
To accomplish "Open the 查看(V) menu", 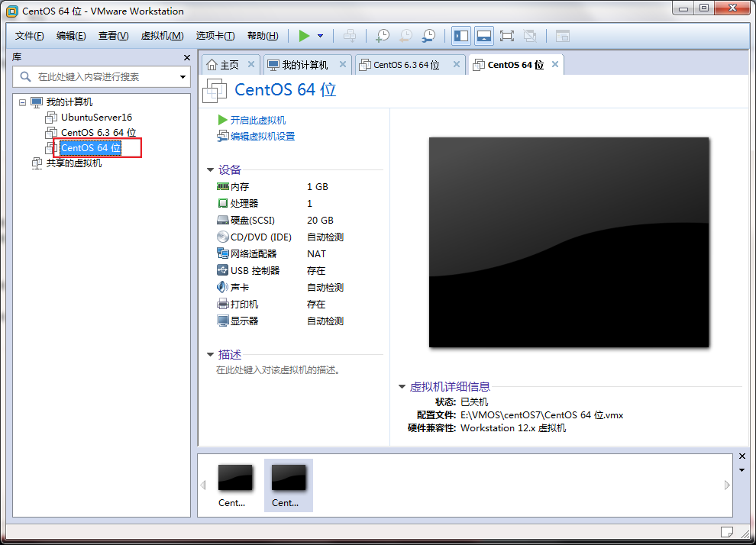I will click(x=113, y=36).
